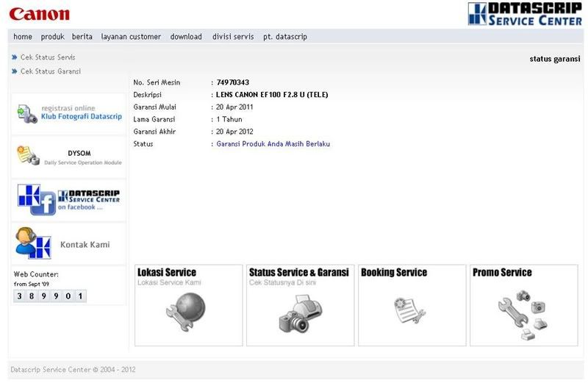Click the LENS CANON EF100 F2.8 U description
588x386 pixels.
point(272,95)
